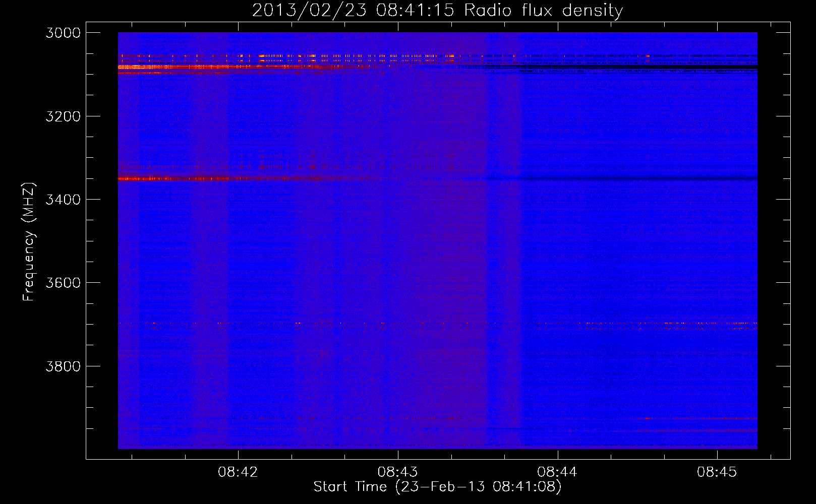816x504 pixels.
Task: Click the 3600 frequency tick label
Action: 63,283
